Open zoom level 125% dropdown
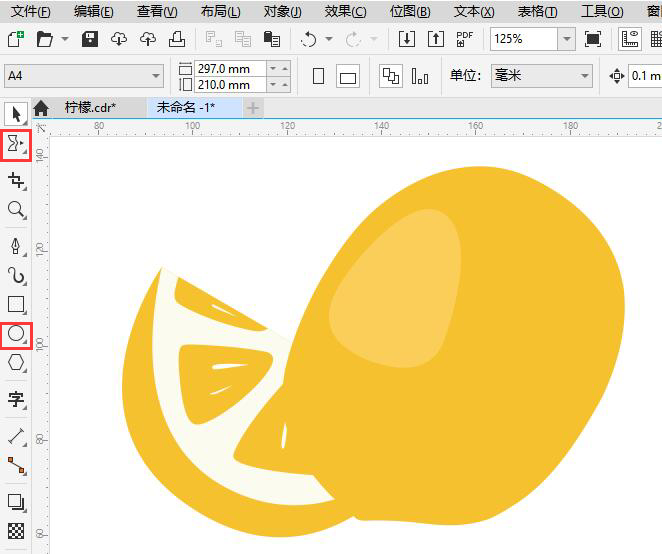The width and height of the screenshot is (662, 554). pos(567,39)
